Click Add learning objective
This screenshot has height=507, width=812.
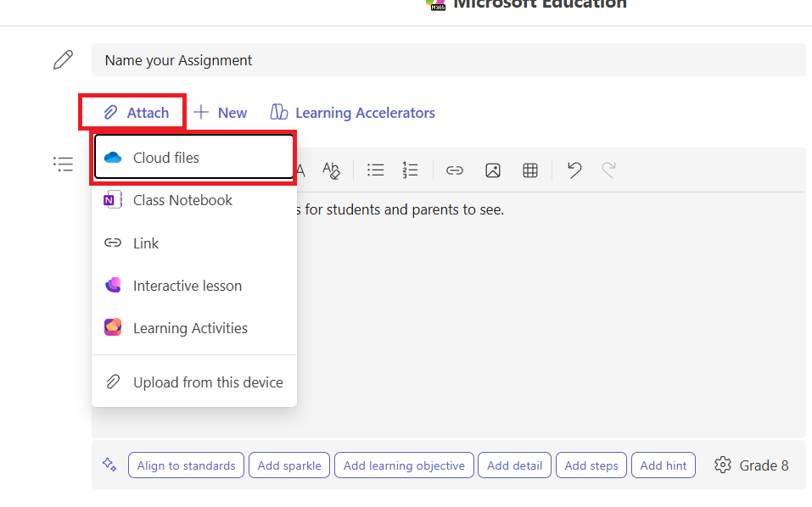[x=404, y=465]
